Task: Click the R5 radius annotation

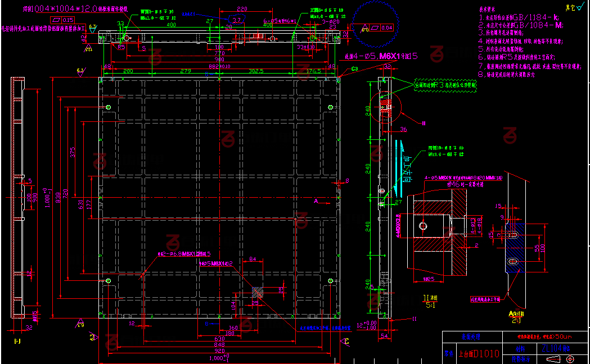Action: pos(121,48)
